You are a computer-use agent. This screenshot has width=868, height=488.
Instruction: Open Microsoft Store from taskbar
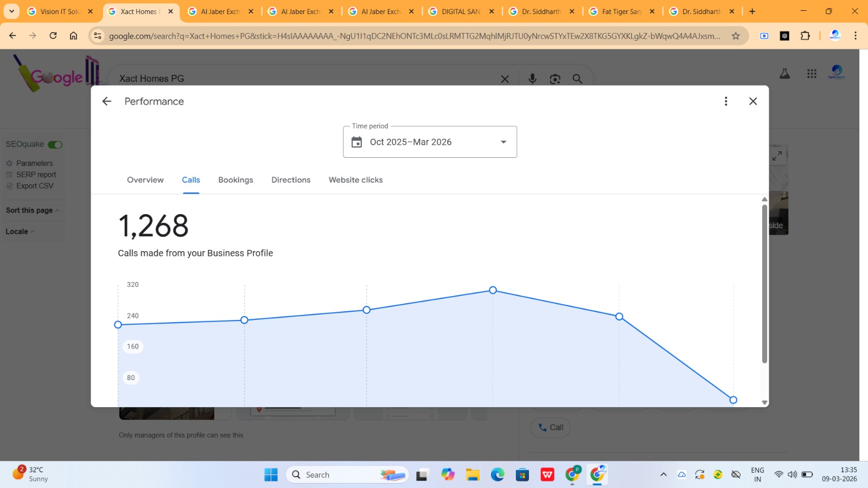coord(522,475)
